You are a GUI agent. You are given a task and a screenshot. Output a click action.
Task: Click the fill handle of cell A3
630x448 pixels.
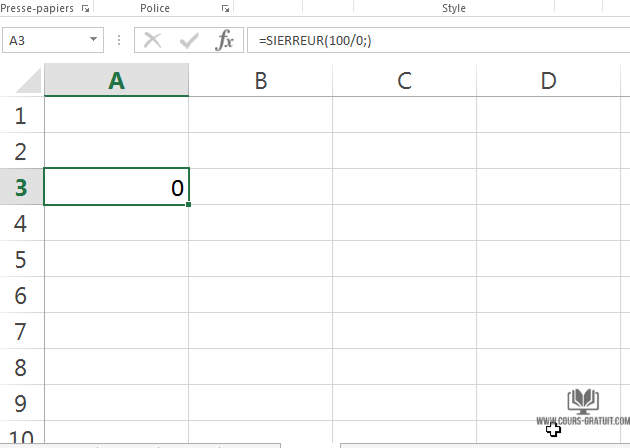[x=188, y=204]
